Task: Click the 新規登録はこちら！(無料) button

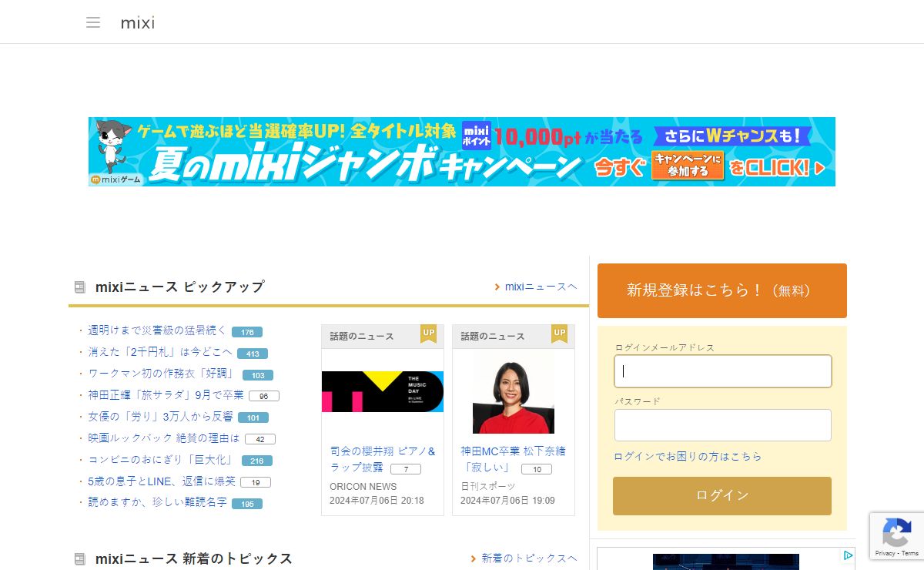Action: 722,290
